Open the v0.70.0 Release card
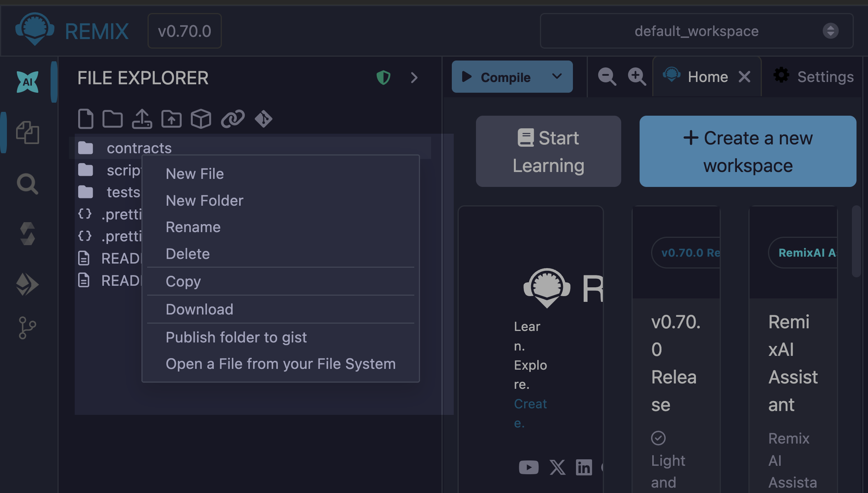The width and height of the screenshot is (868, 493). tap(676, 349)
